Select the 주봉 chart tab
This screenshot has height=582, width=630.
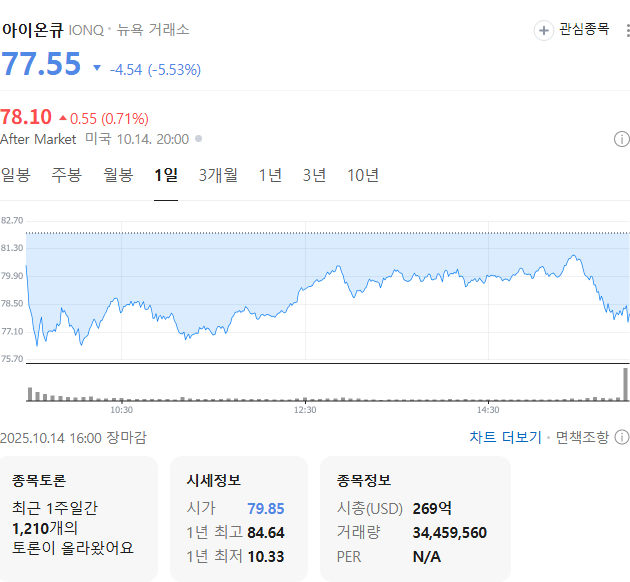click(67, 175)
